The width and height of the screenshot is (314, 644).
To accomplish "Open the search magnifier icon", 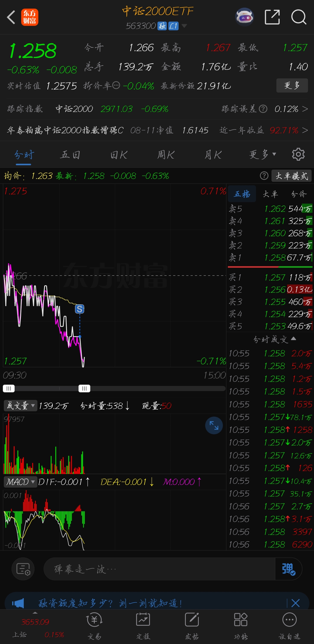I will (x=299, y=17).
